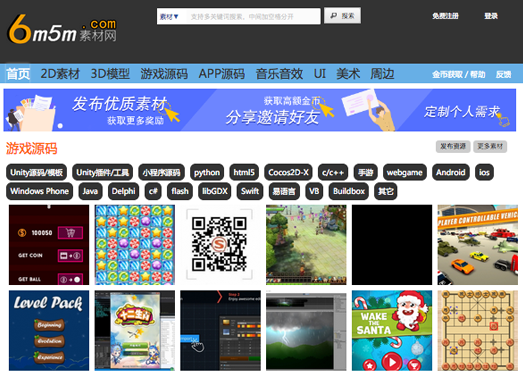The image size is (523, 375).
Task: Select the ios category tag
Action: (x=484, y=172)
